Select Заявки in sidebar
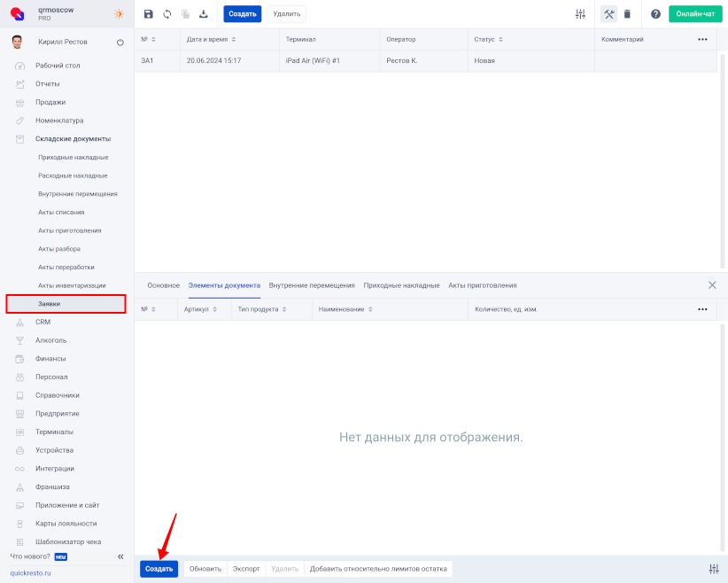 tap(66, 304)
